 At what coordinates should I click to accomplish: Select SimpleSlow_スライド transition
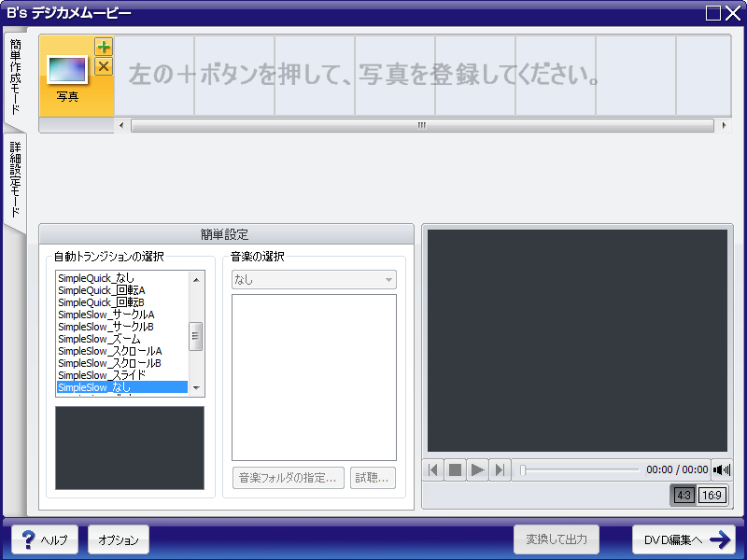point(122,375)
